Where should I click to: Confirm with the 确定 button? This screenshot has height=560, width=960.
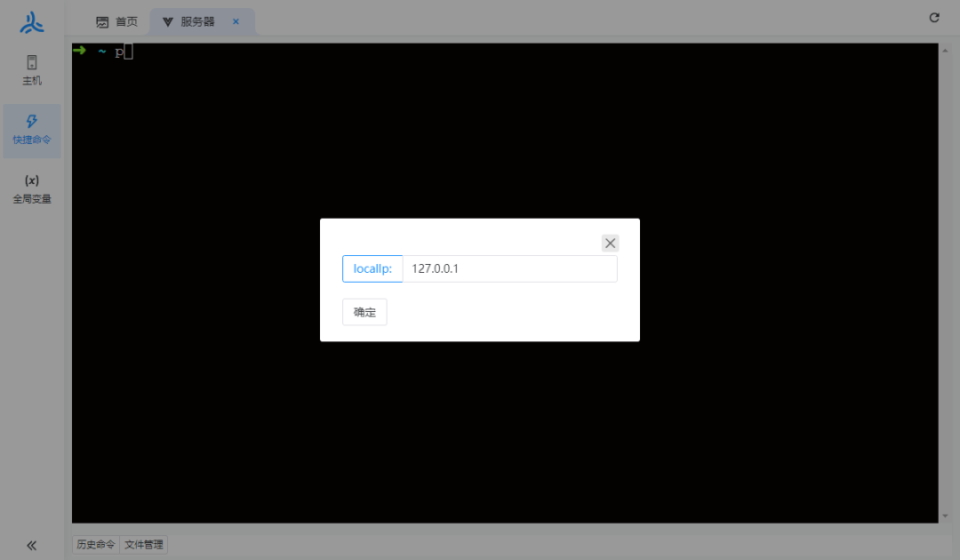click(364, 312)
